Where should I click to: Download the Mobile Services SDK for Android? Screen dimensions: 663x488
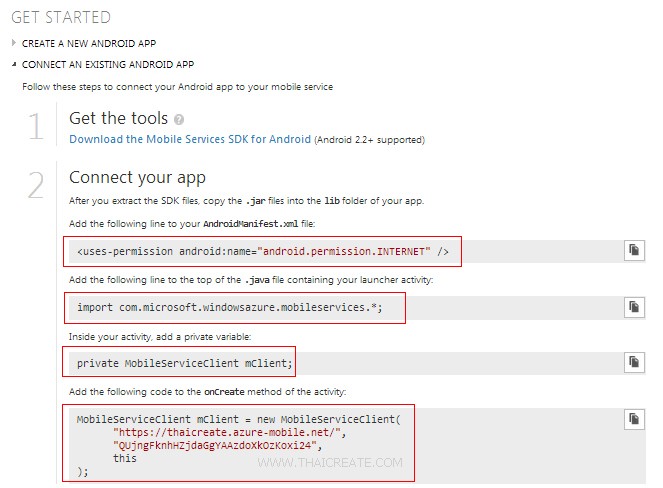pyautogui.click(x=190, y=139)
